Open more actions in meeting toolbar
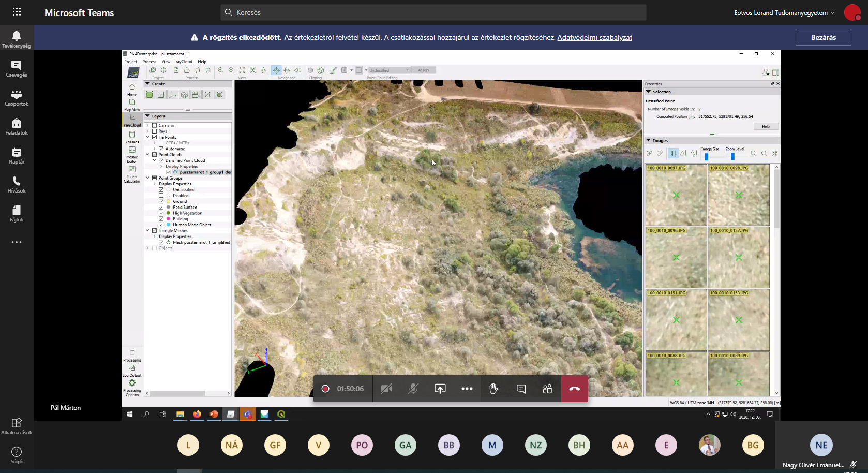This screenshot has width=868, height=473. pos(467,389)
